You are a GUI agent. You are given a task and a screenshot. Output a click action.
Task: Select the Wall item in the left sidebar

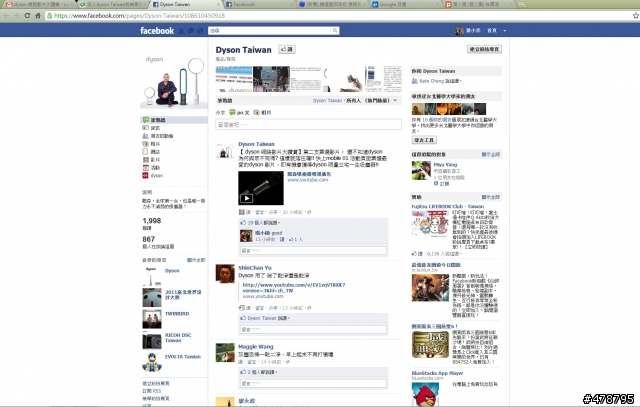coord(174,120)
